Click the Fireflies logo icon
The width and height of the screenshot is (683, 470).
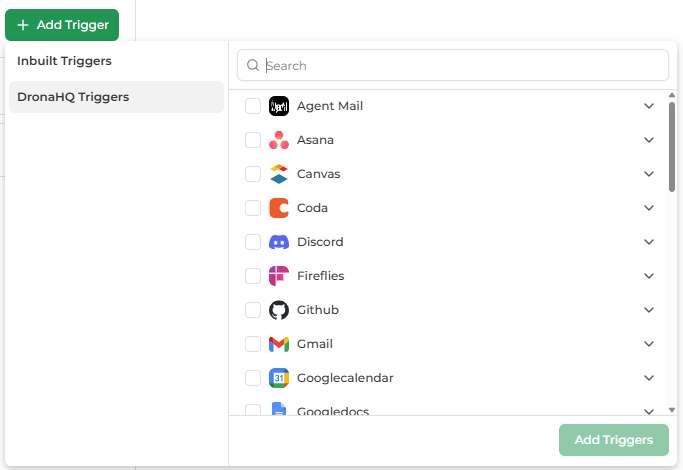[279, 276]
